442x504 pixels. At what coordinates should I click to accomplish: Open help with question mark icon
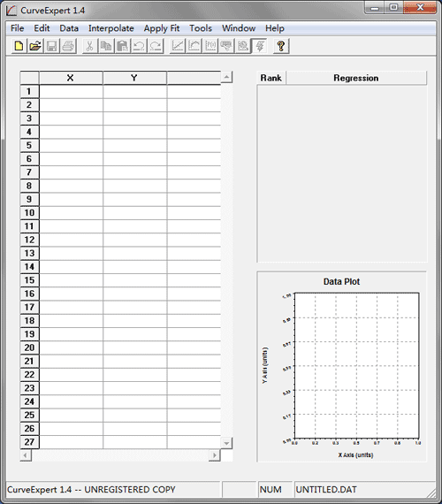coord(281,46)
